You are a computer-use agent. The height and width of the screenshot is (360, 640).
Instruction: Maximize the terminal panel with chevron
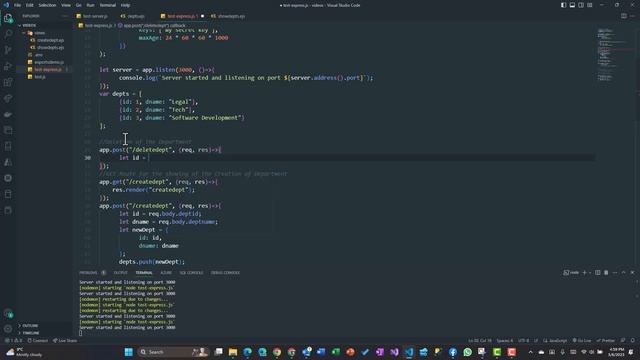coord(623,273)
